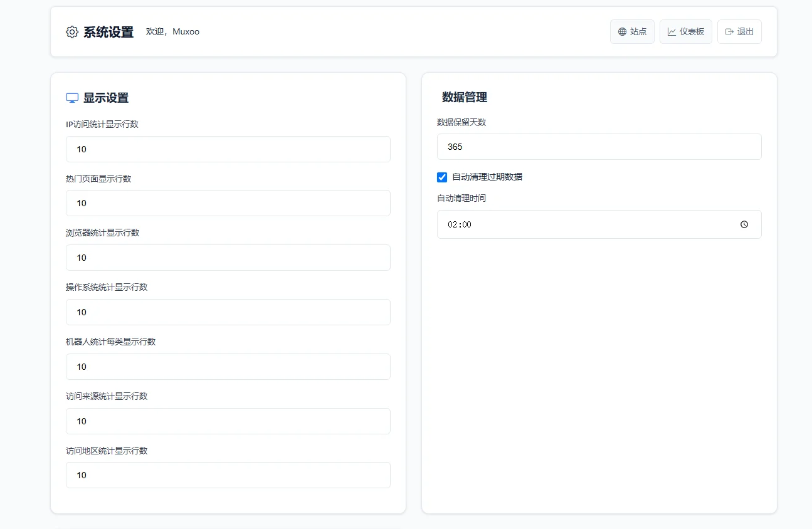Click the logout icon in 退出 button

click(729, 32)
